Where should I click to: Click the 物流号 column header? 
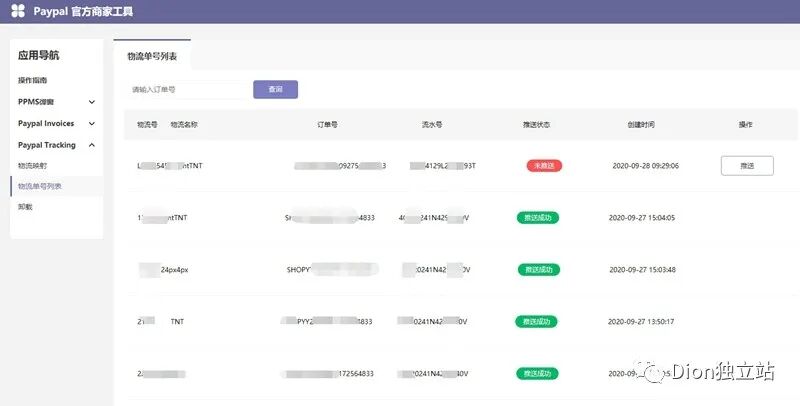click(x=147, y=124)
